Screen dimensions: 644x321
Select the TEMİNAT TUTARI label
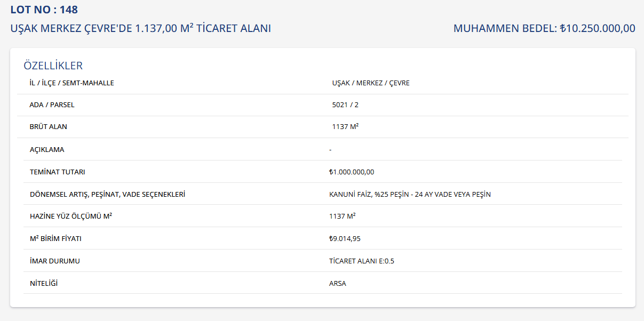[57, 172]
